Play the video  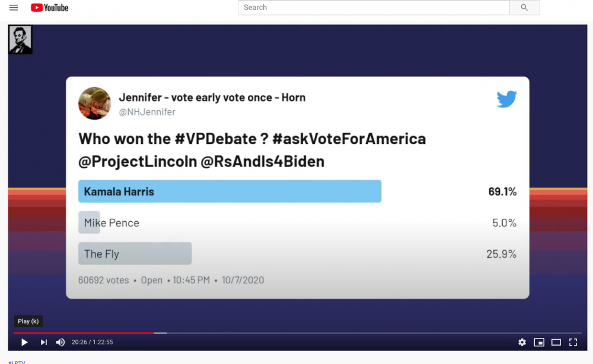pos(24,342)
